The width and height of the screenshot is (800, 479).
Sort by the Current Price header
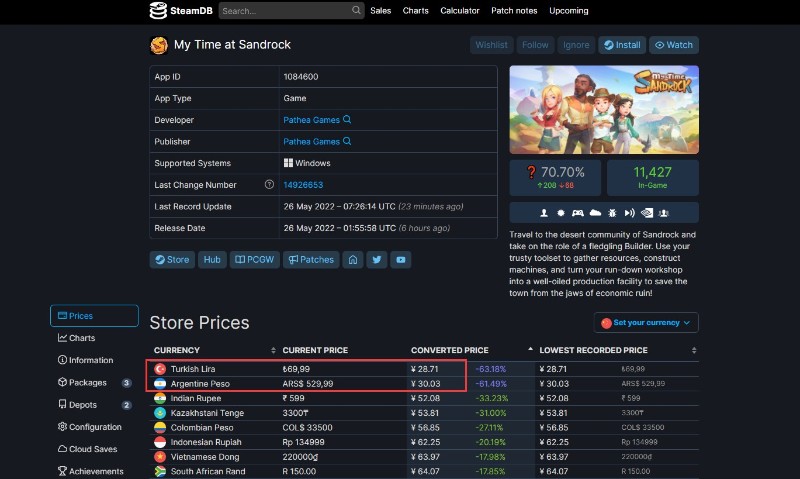pyautogui.click(x=315, y=350)
